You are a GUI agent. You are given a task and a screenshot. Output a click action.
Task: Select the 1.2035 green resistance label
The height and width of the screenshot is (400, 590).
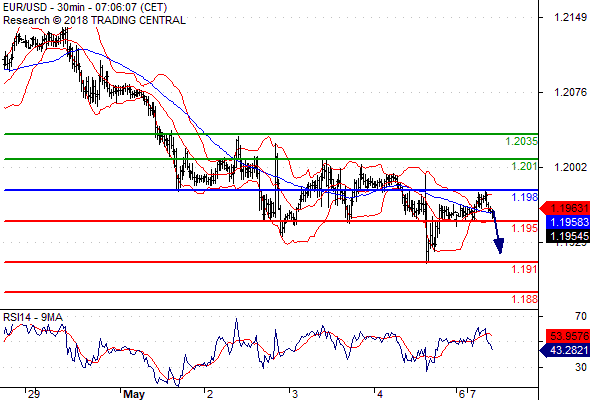(x=522, y=141)
